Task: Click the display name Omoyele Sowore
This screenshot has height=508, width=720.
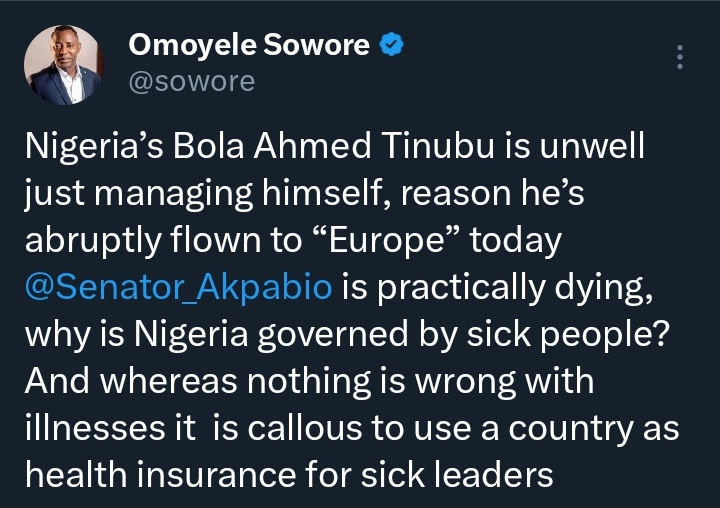Action: pos(252,46)
